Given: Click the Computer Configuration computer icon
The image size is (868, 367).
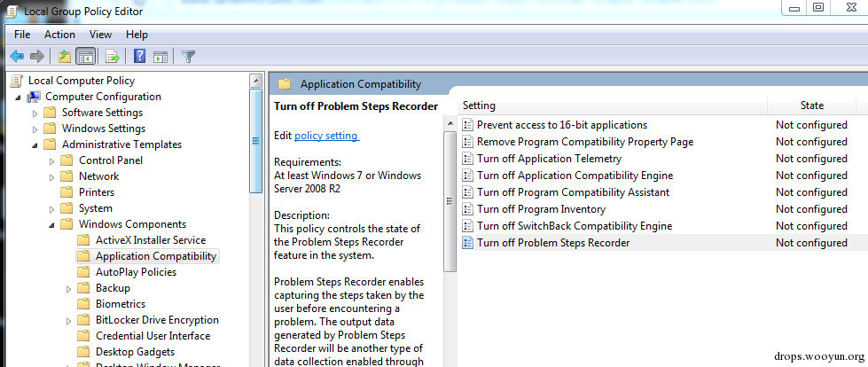Looking at the screenshot, I should (34, 97).
